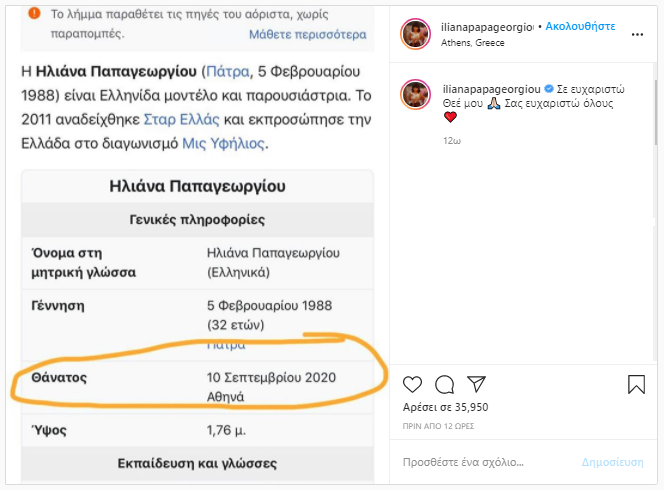Click the orange warning icon in the notice
This screenshot has height=490, width=664.
(34, 14)
